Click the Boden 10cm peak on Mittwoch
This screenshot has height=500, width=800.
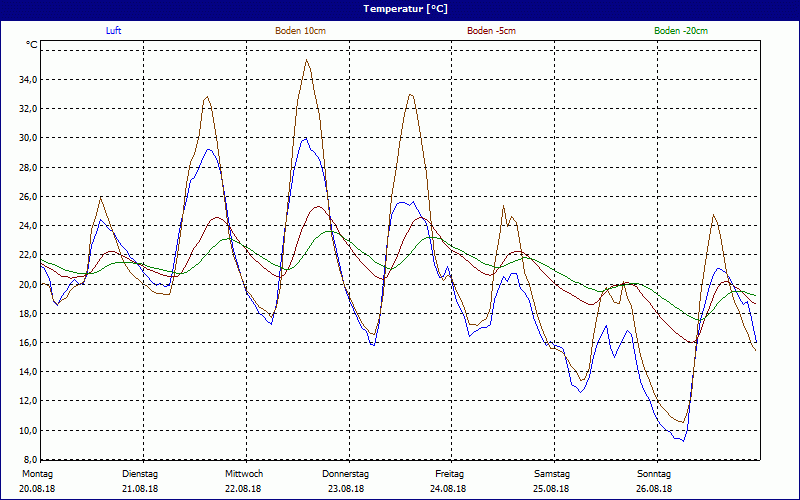click(306, 60)
